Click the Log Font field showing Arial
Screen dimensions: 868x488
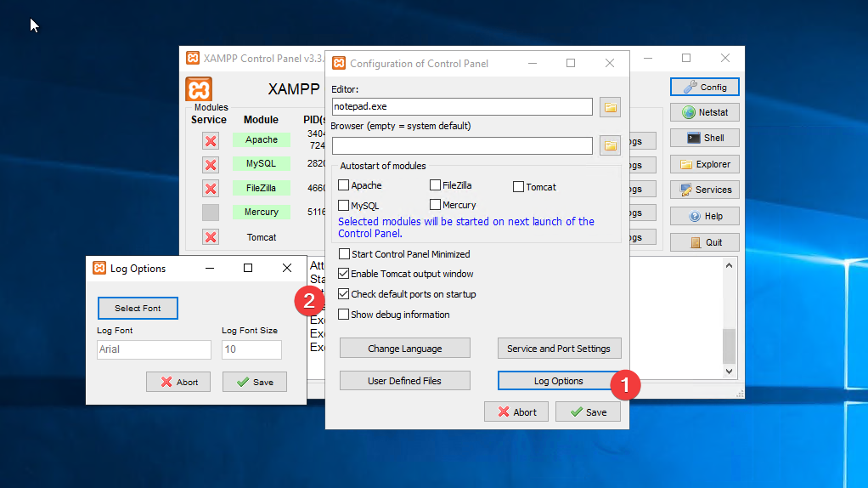[x=154, y=349]
